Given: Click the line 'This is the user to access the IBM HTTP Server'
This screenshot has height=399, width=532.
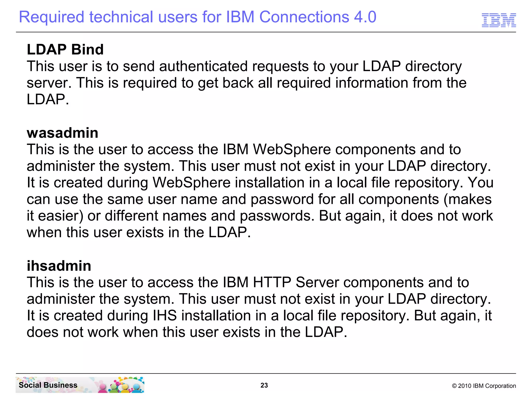Looking at the screenshot, I should (x=248, y=282).
